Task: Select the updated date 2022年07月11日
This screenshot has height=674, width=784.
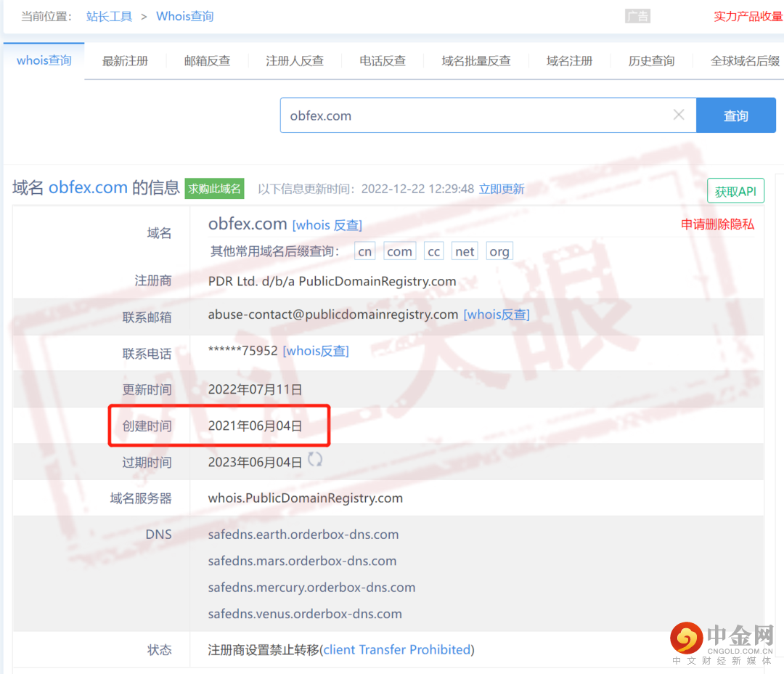Action: tap(255, 389)
